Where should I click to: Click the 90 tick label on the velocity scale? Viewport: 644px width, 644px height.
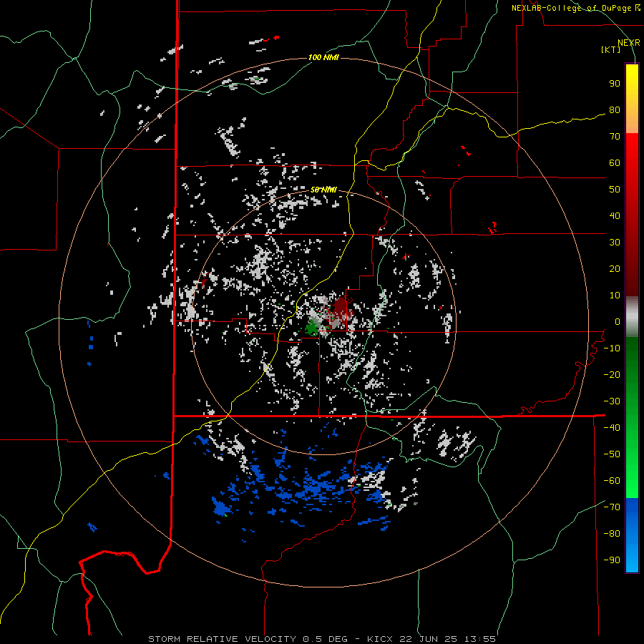(x=615, y=84)
